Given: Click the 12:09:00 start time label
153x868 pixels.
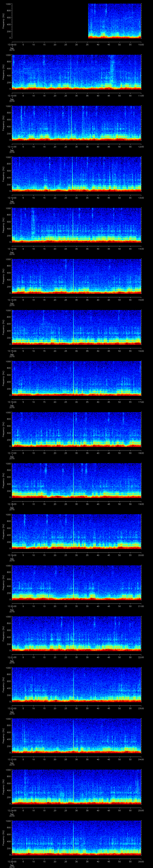Looking at the screenshot, I should click(12, 44).
